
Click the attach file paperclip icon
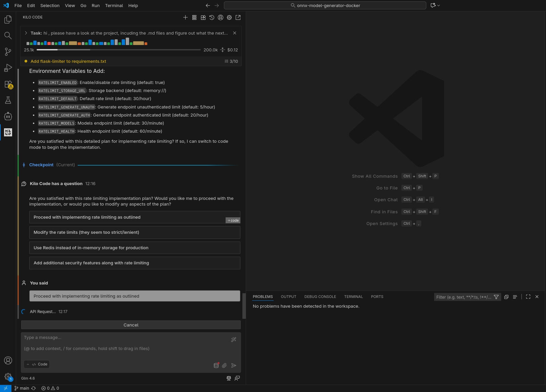click(x=224, y=365)
